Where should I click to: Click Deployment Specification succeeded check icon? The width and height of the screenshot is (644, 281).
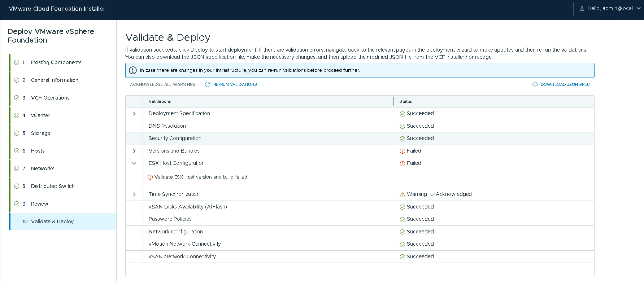(x=402, y=114)
